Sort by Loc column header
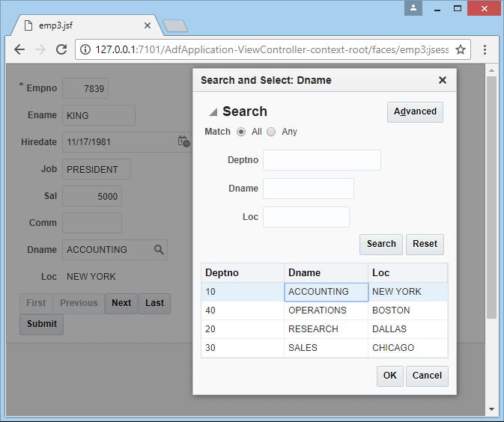Screen dimensions: 504x422 pyautogui.click(x=407, y=272)
